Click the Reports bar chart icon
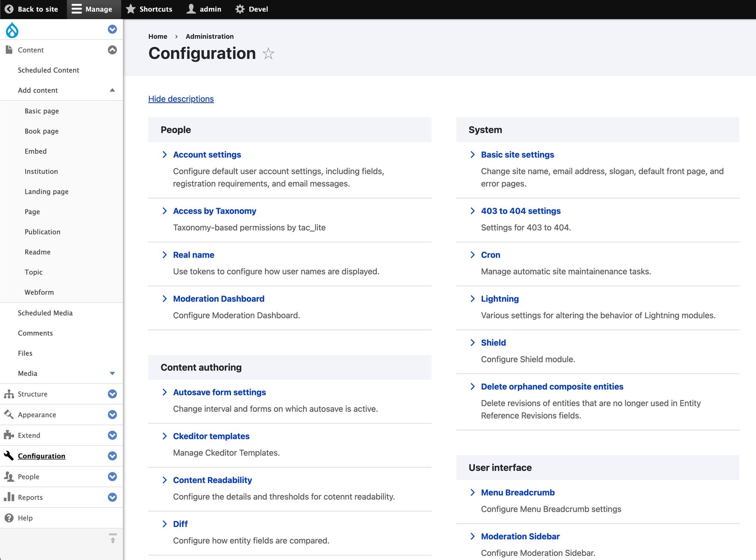Image resolution: width=756 pixels, height=560 pixels. click(9, 497)
